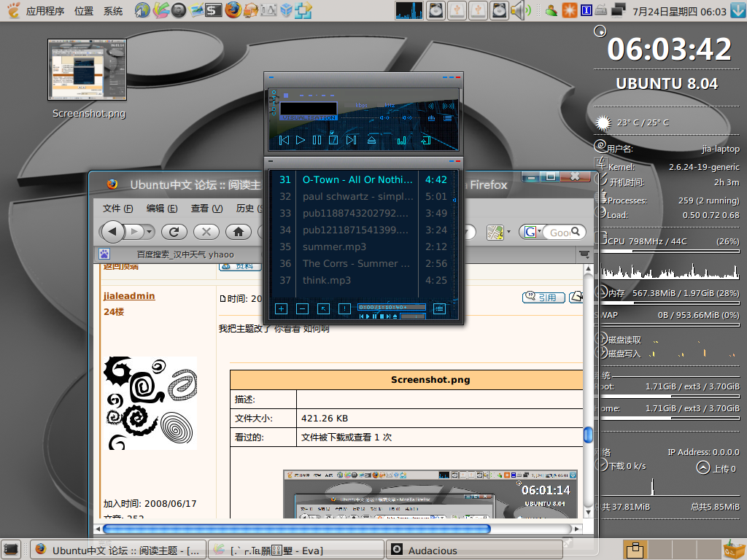Go back with Firefox back button
This screenshot has width=747, height=560.
(x=112, y=232)
